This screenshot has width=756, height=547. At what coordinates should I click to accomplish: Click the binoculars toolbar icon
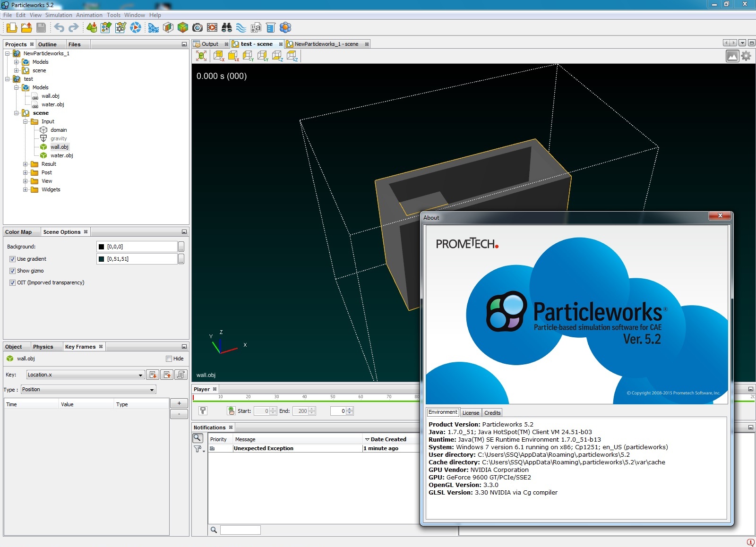pyautogui.click(x=227, y=27)
